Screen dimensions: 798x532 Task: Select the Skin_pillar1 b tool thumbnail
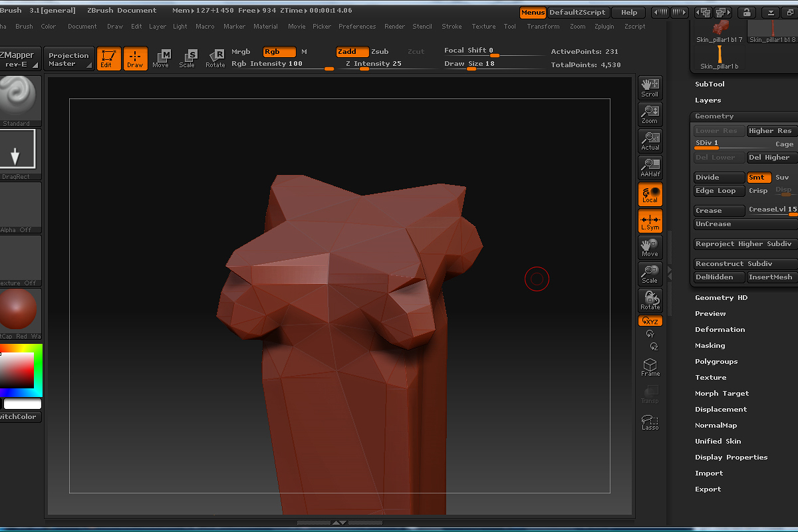(720, 55)
